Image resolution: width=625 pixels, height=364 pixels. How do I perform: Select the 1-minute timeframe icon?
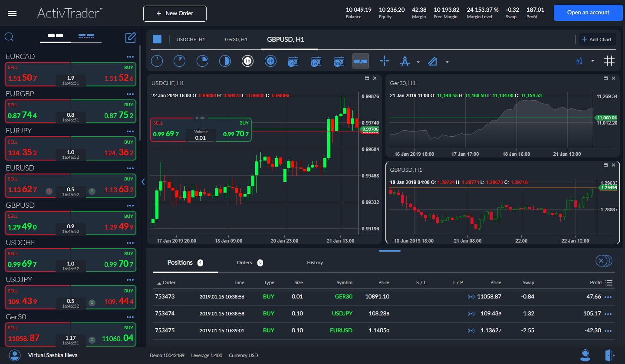[x=157, y=61]
